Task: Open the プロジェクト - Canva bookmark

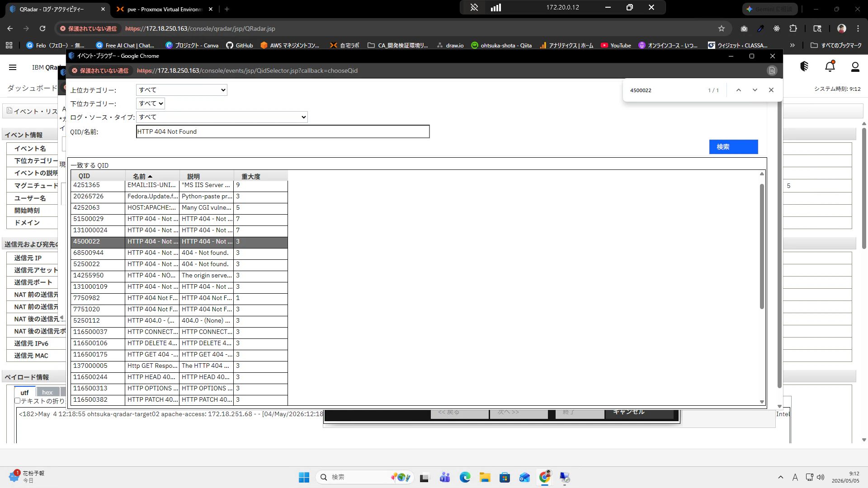Action: tap(192, 45)
